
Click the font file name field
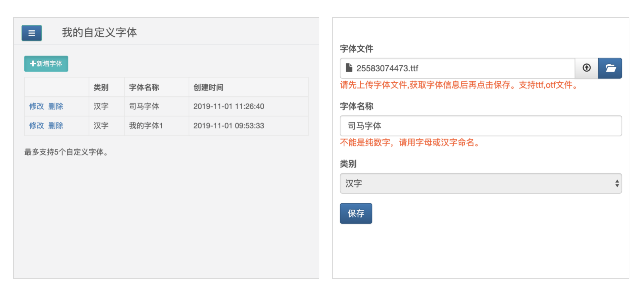tap(457, 68)
